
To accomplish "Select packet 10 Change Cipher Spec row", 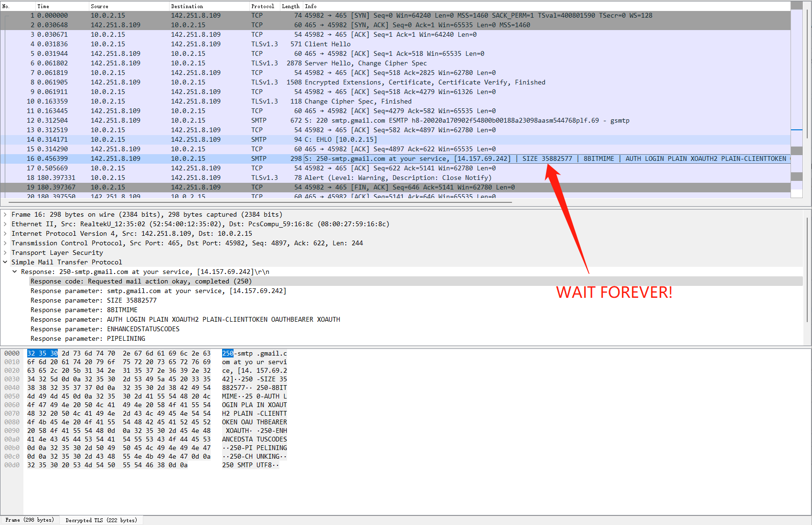I will [395, 102].
